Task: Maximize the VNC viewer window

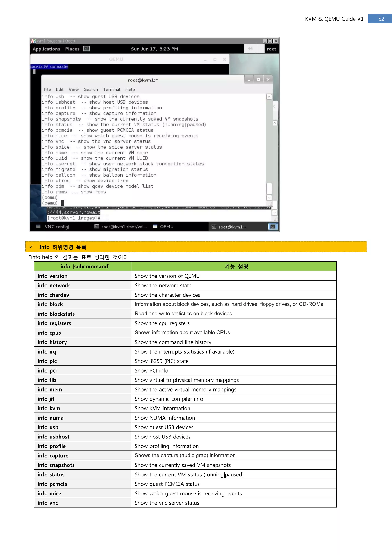Action: [270, 41]
